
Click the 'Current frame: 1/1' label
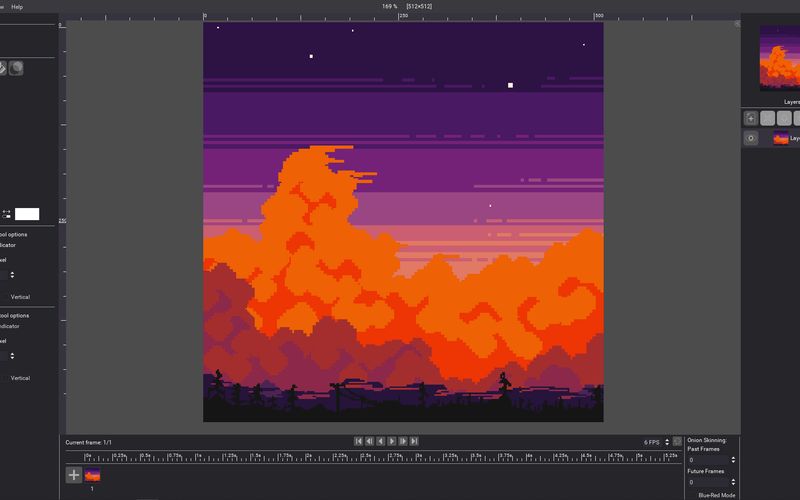click(x=88, y=442)
